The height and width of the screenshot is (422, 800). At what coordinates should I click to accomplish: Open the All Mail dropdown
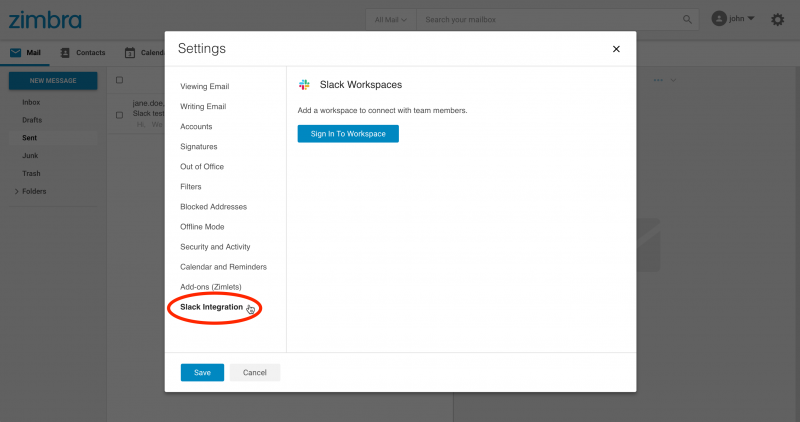391,19
